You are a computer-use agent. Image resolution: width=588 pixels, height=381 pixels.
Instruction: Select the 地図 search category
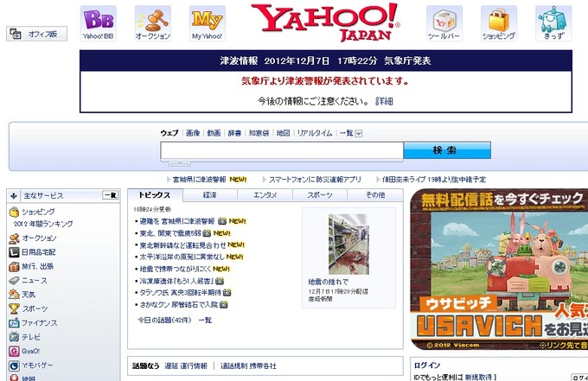click(283, 133)
